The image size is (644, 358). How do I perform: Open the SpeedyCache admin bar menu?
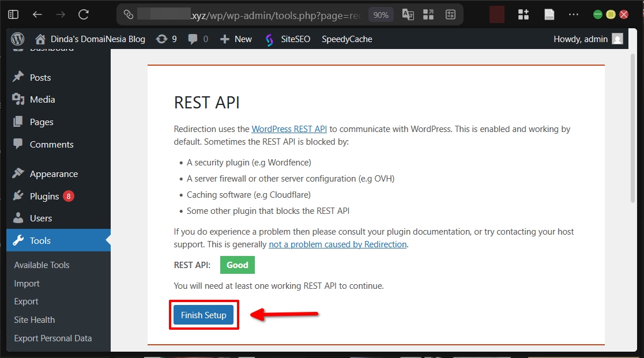pos(347,39)
